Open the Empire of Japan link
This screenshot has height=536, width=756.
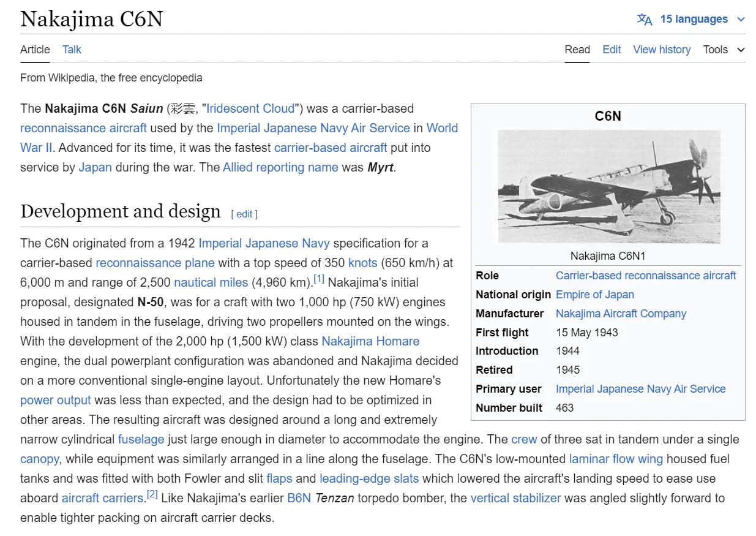click(x=594, y=295)
